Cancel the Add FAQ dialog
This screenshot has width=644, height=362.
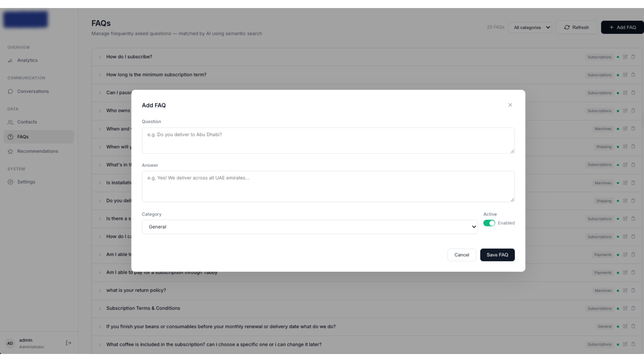point(462,255)
